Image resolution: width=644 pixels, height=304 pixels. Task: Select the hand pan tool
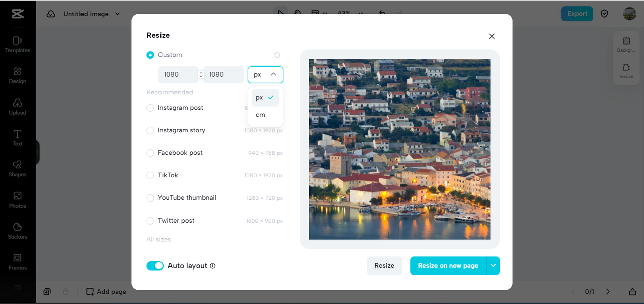pyautogui.click(x=298, y=13)
